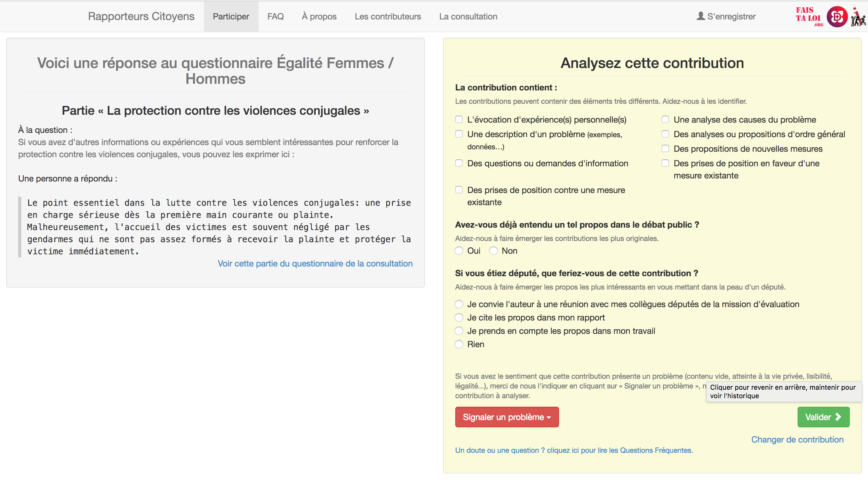The height and width of the screenshot is (485, 868).
Task: Click the Rapporteurs Citoyens brand title
Action: pyautogui.click(x=141, y=16)
